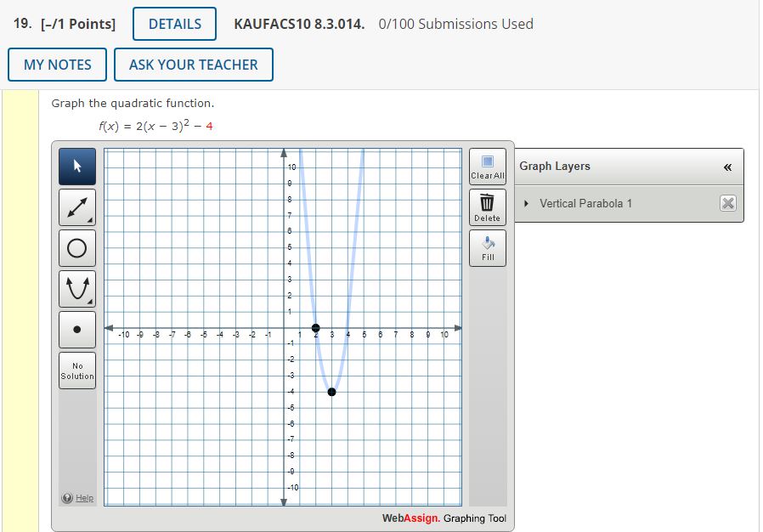This screenshot has height=532, width=763.
Task: Open the Help link
Action: [80, 497]
